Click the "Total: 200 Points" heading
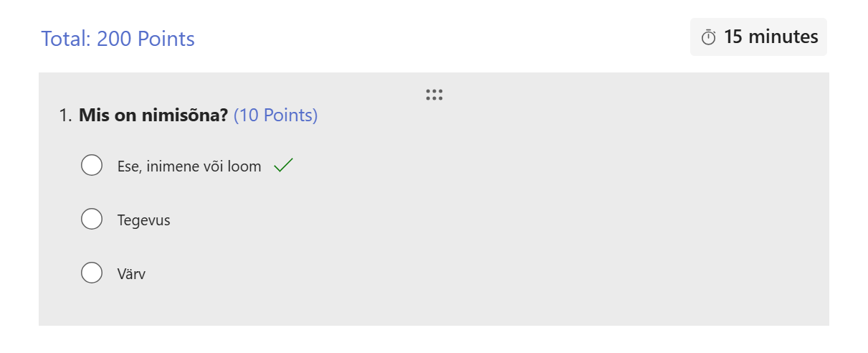Viewport: 868px width, 353px height. tap(118, 39)
